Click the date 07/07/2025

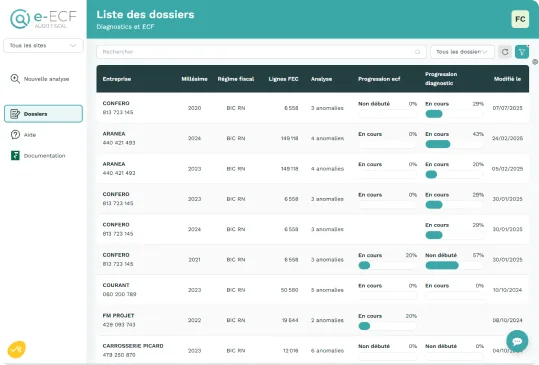point(507,108)
